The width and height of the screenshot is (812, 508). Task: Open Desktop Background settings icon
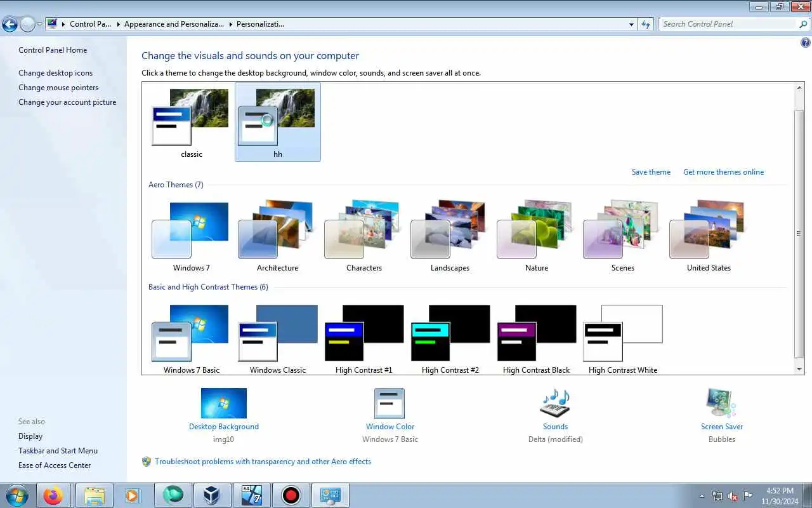(x=224, y=403)
